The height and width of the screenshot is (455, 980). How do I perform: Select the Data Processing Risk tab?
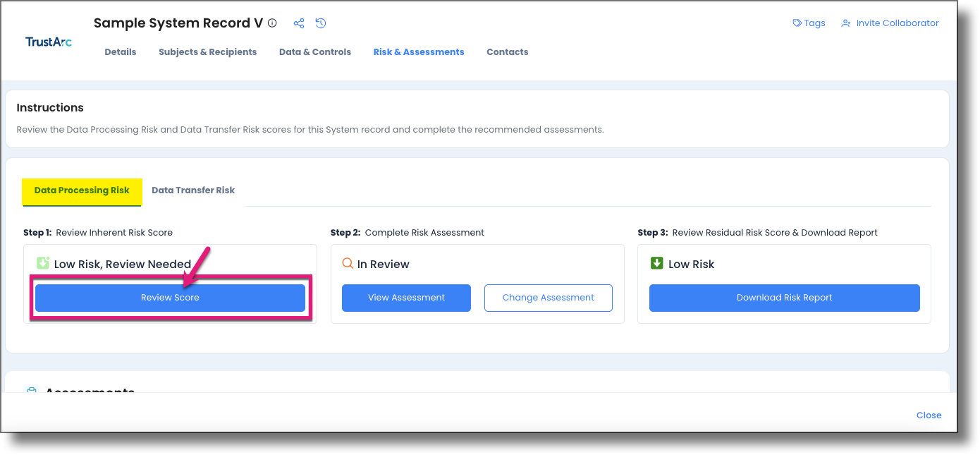tap(82, 190)
